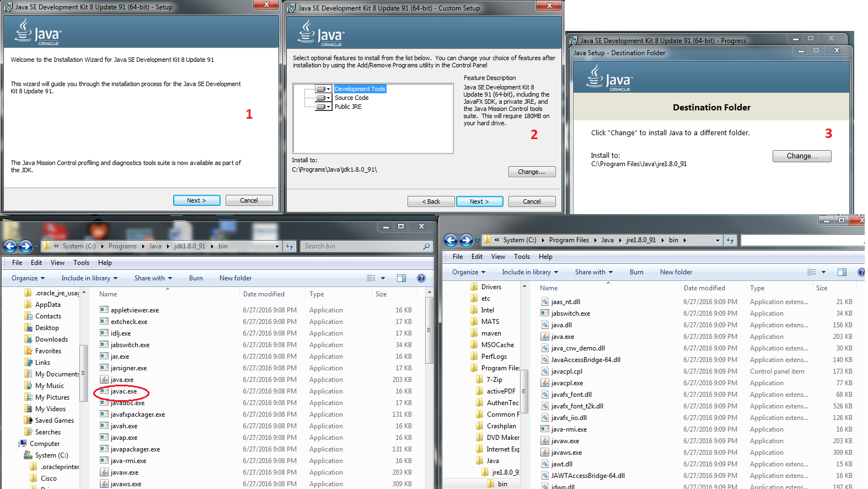Open Organize dropdown in jdk bin window
This screenshot has width=868, height=489.
[28, 278]
